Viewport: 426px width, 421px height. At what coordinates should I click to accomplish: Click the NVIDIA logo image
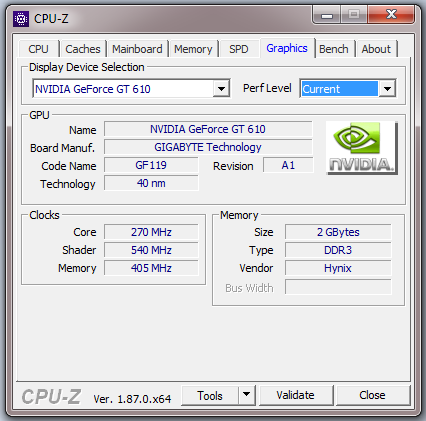[x=362, y=148]
